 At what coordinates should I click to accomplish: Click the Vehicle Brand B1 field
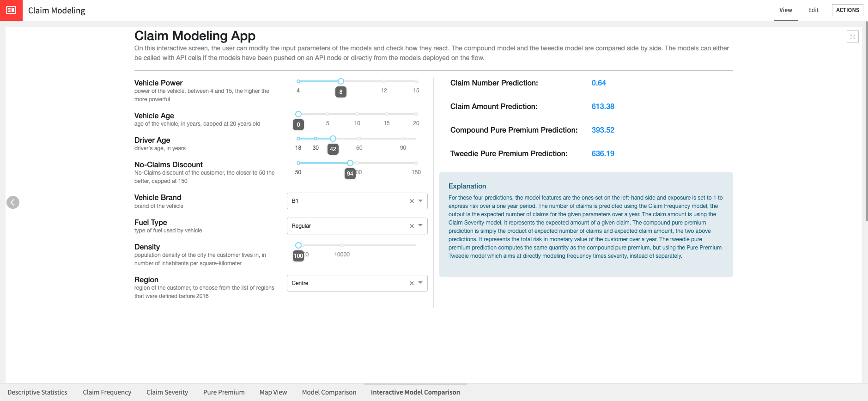click(357, 201)
